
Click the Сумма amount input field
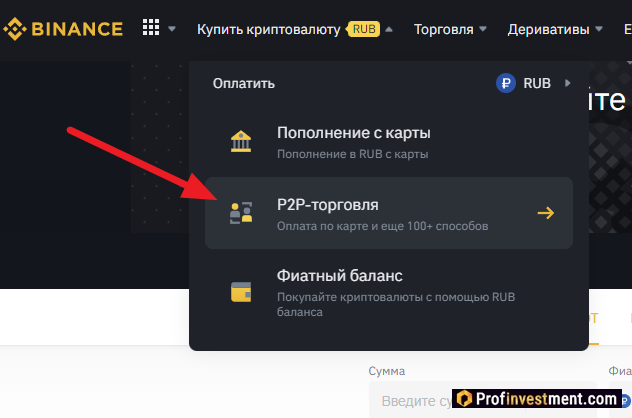[x=482, y=400]
